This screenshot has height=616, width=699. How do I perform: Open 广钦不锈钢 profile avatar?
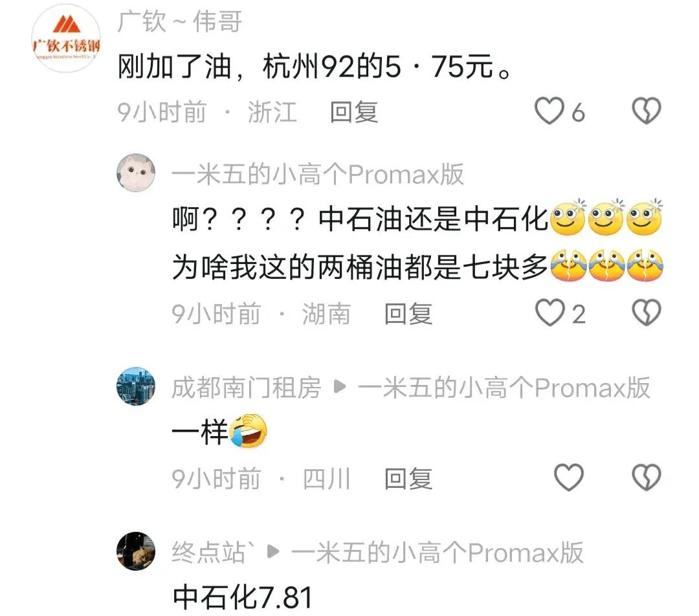(66, 38)
